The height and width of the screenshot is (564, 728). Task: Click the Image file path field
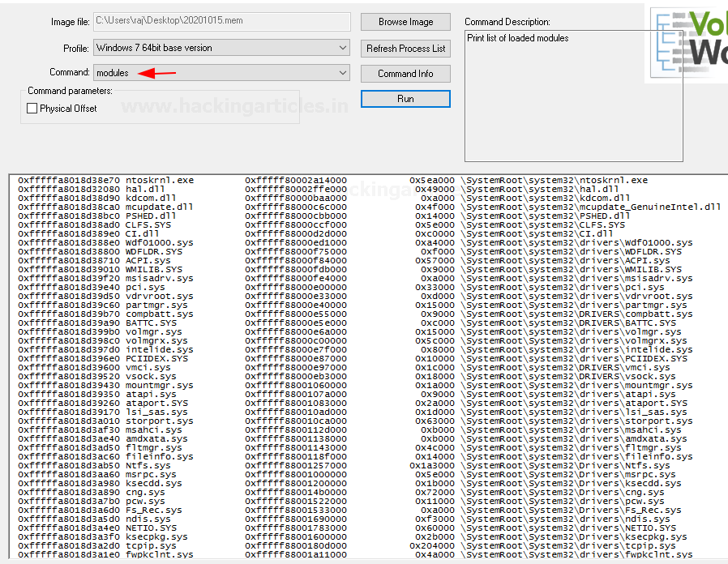(221, 22)
